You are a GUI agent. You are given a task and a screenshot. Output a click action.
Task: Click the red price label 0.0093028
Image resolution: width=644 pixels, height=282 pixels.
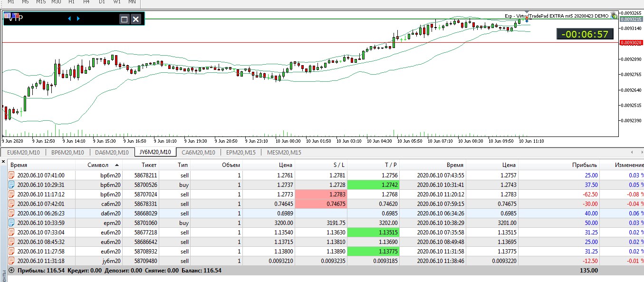coord(631,42)
